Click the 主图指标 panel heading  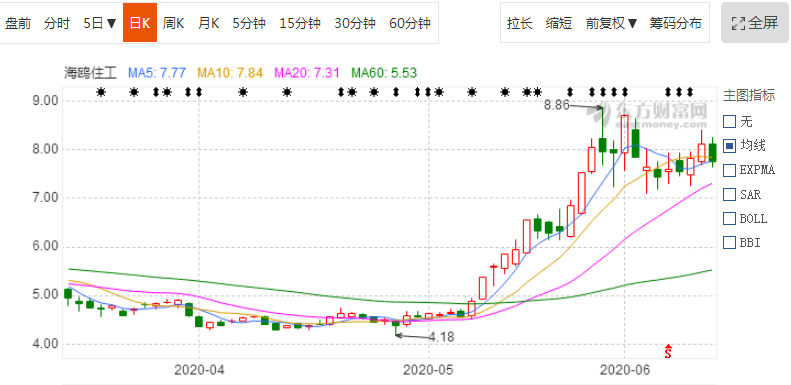click(749, 95)
